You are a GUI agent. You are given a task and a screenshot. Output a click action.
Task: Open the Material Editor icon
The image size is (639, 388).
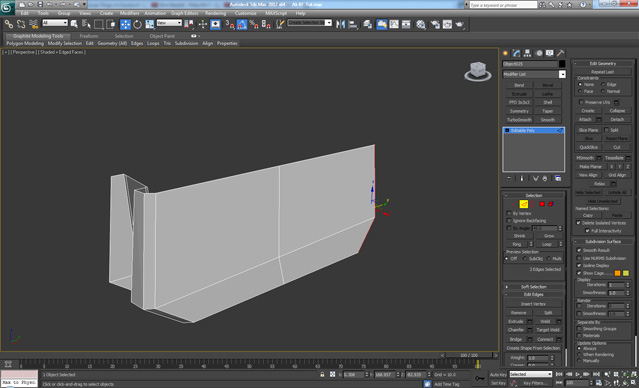(421, 24)
